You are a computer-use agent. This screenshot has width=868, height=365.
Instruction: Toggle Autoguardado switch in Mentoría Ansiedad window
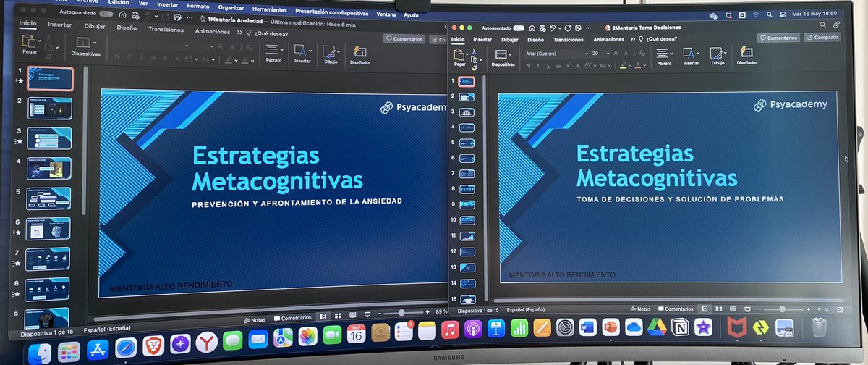click(106, 14)
